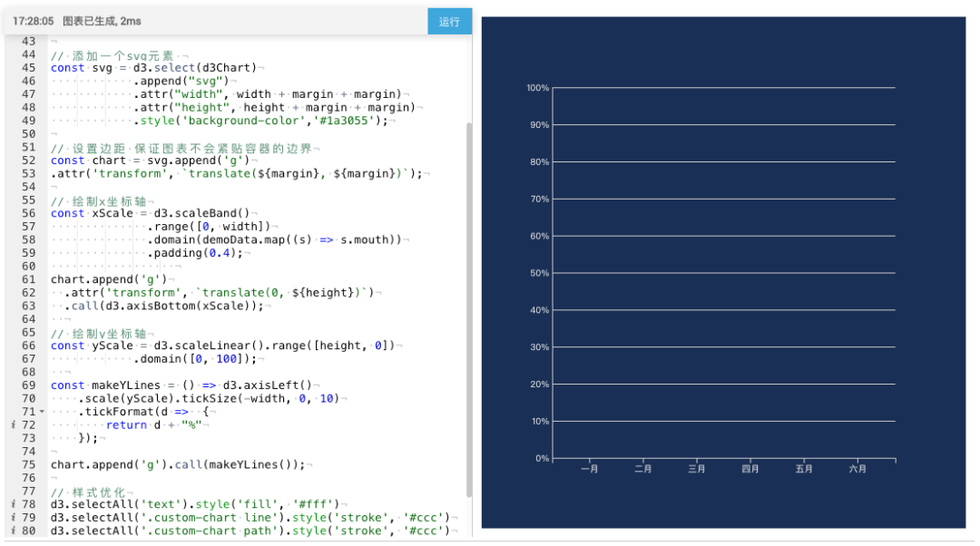Image resolution: width=980 pixels, height=546 pixels.
Task: Click the 50% y-axis label
Action: point(539,273)
